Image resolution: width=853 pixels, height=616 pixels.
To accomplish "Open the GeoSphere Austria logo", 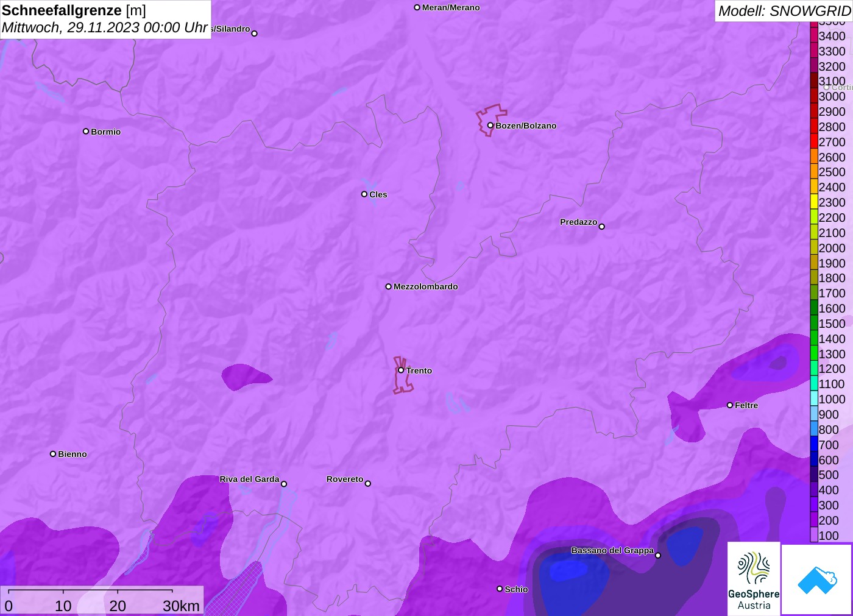I will point(754,579).
